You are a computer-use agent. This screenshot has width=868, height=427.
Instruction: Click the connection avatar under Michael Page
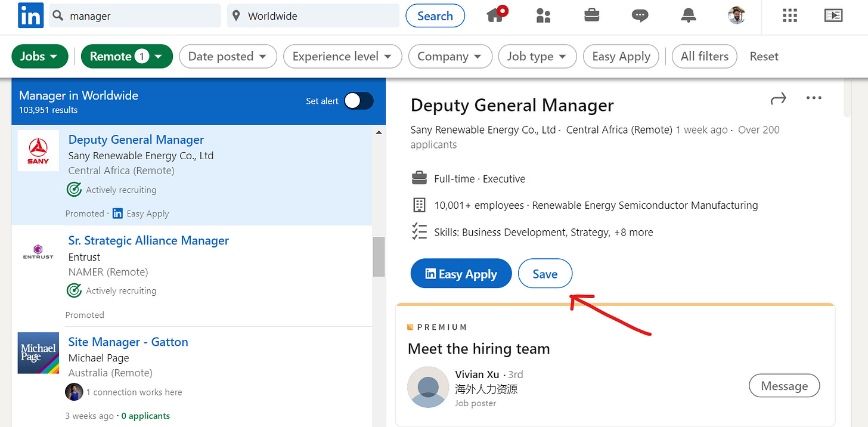(x=74, y=392)
